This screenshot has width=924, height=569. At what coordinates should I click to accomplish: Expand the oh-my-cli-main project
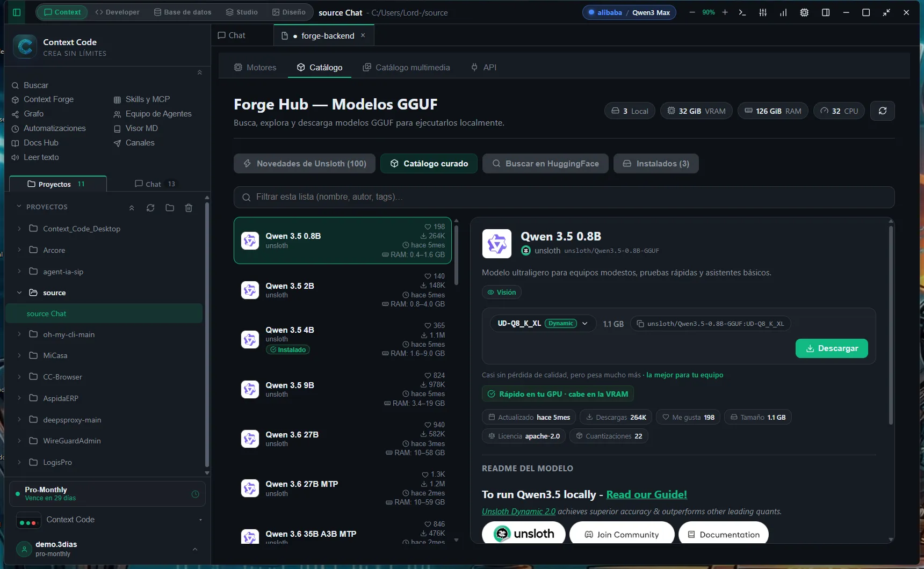coord(19,334)
